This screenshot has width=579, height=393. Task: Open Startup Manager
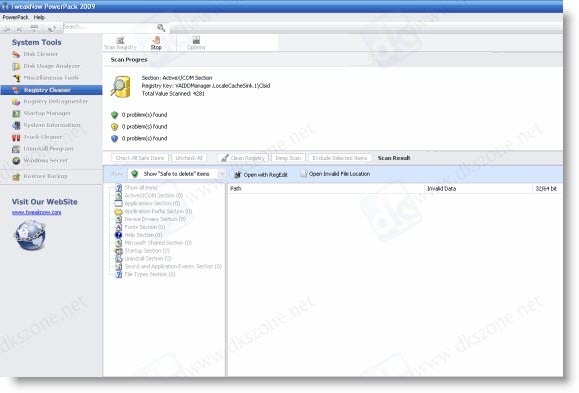pyautogui.click(x=41, y=113)
